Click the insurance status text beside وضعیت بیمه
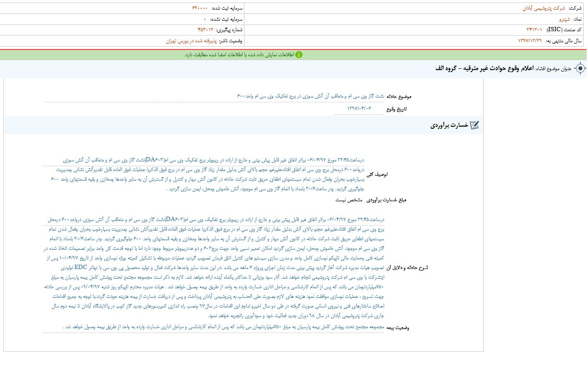This screenshot has width=588, height=369. (224, 327)
